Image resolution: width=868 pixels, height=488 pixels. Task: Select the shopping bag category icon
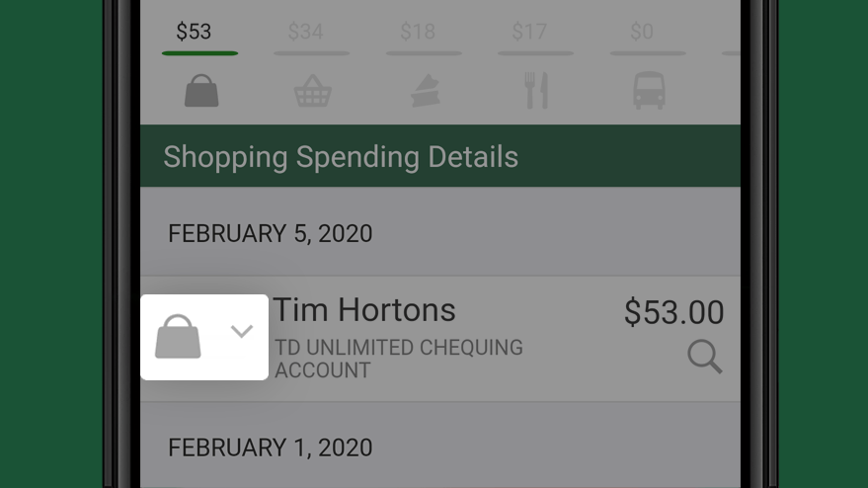[x=201, y=90]
